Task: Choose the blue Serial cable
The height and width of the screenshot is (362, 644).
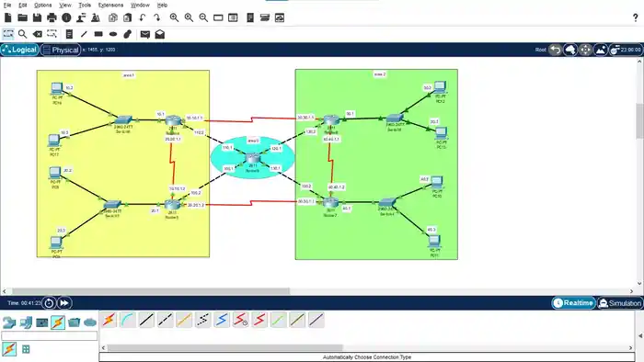Action: click(222, 320)
